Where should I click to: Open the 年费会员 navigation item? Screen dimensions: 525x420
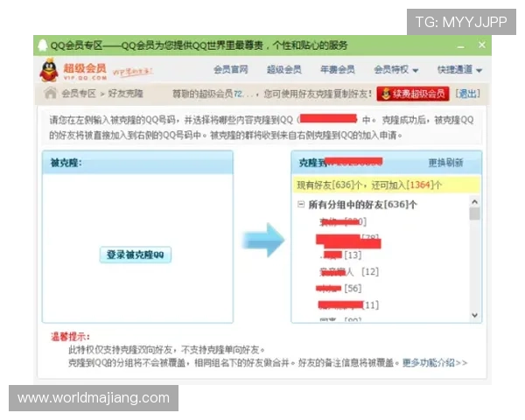337,69
